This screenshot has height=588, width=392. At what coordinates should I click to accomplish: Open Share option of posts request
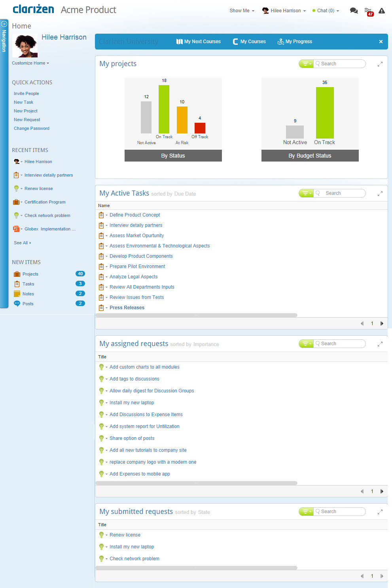[x=132, y=438]
